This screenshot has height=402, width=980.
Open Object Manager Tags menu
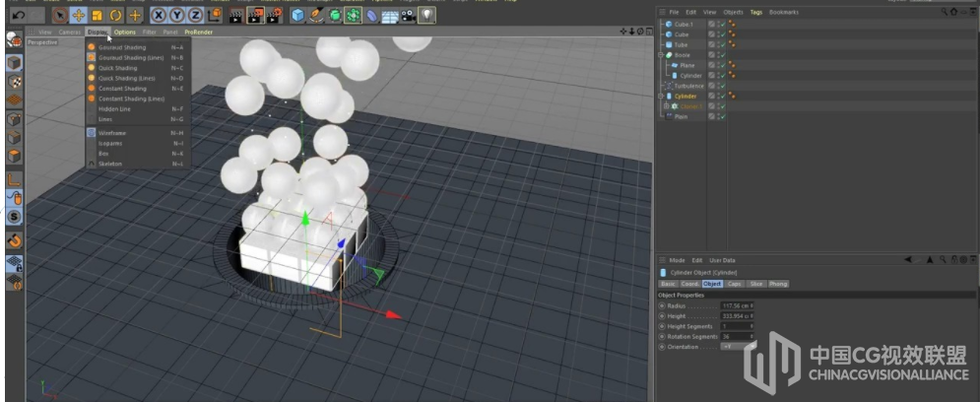(x=756, y=12)
